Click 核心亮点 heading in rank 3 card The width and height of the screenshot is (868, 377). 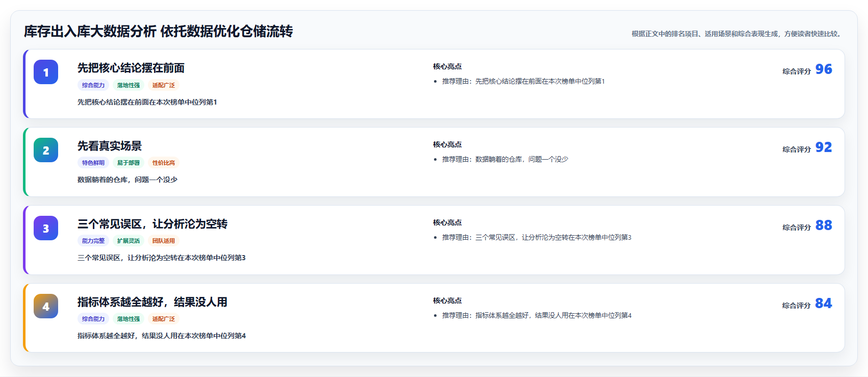click(x=447, y=222)
